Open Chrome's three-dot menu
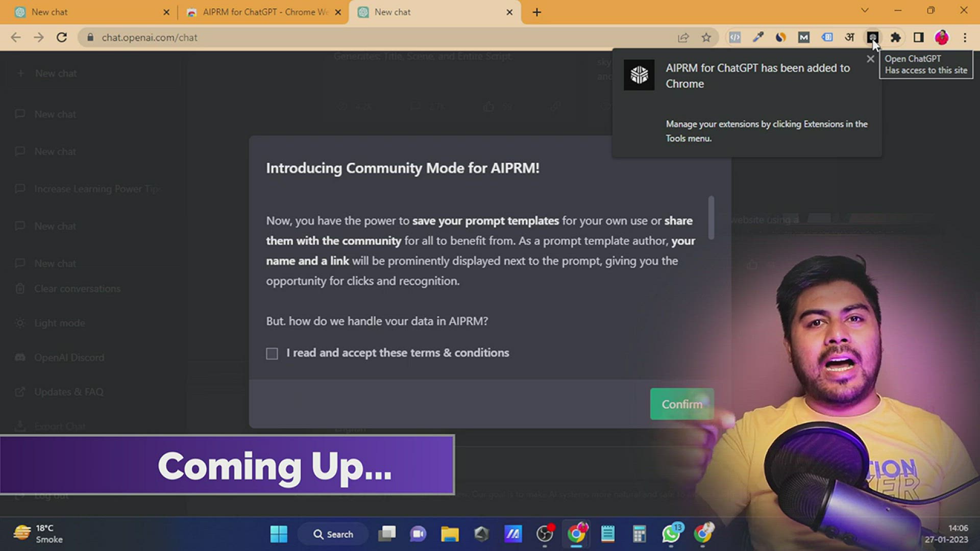980x551 pixels. pos(965,37)
